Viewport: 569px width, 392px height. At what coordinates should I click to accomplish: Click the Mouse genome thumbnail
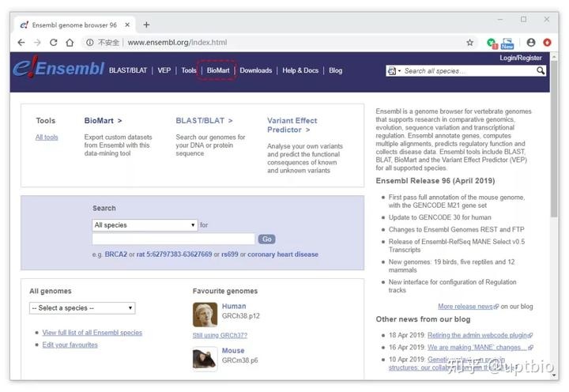click(x=205, y=359)
